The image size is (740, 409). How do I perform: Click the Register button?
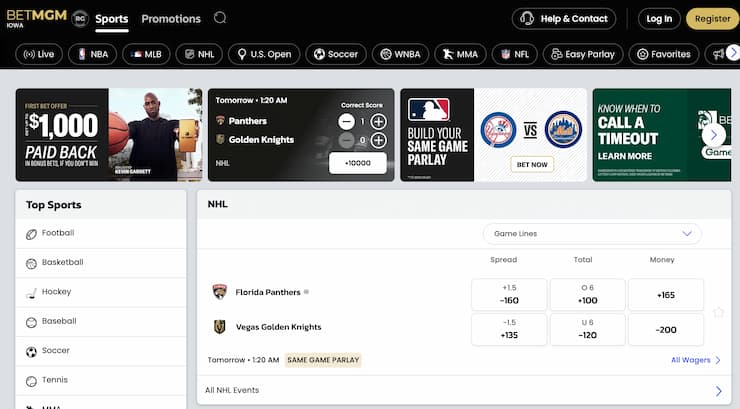[713, 19]
